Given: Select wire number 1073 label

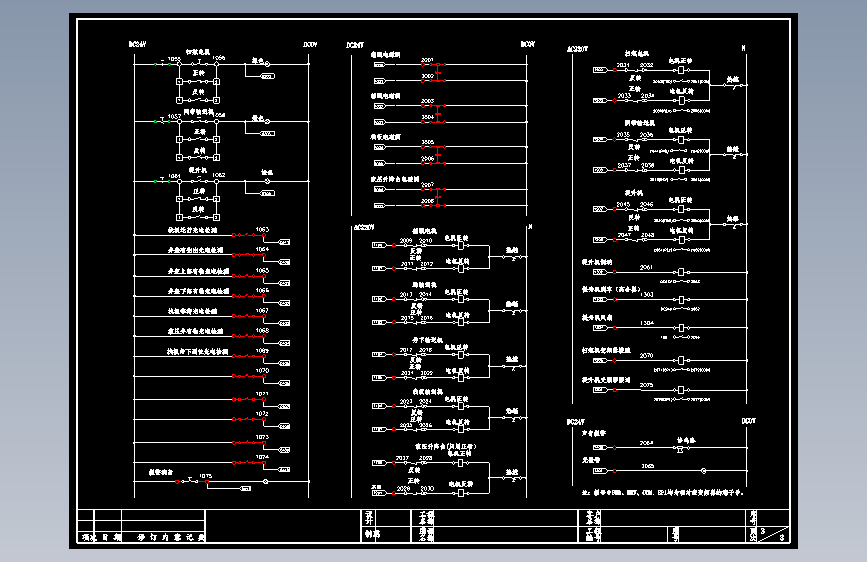Looking at the screenshot, I should pyautogui.click(x=262, y=437).
